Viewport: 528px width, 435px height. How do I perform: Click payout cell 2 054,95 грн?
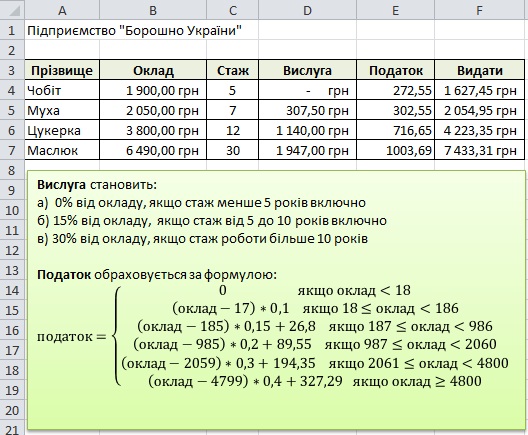[480, 110]
